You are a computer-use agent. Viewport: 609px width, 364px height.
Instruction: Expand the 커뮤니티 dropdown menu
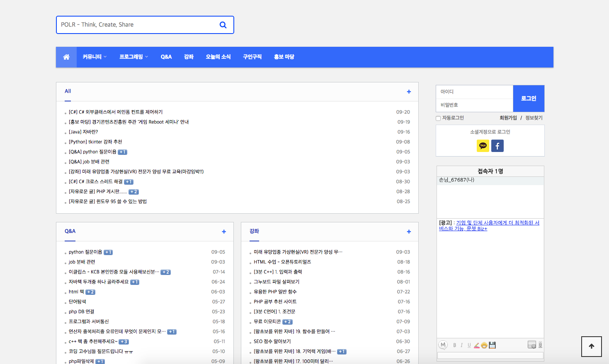95,57
